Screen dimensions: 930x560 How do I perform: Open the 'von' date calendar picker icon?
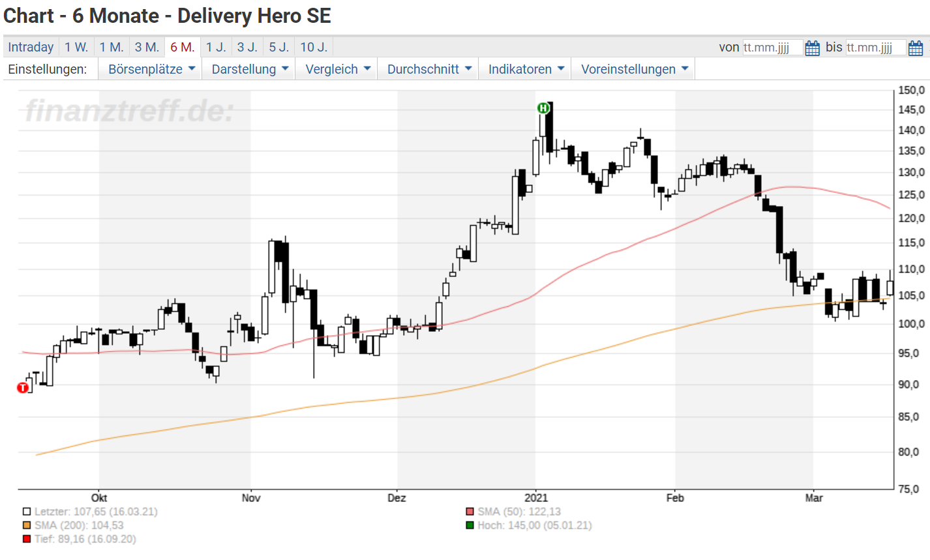pyautogui.click(x=812, y=48)
